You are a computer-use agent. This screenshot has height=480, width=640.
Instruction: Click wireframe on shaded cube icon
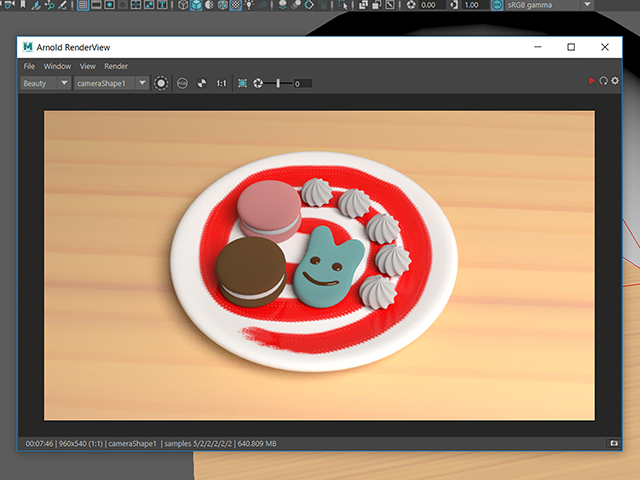pyautogui.click(x=222, y=5)
